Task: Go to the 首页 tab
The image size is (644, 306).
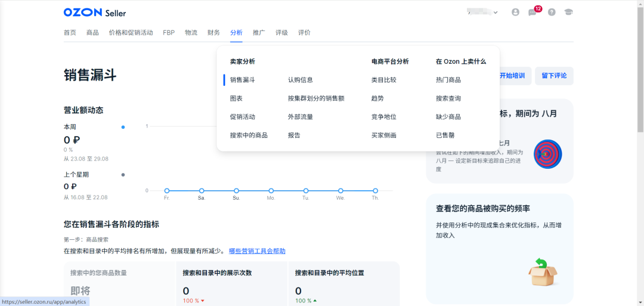Action: coord(70,33)
